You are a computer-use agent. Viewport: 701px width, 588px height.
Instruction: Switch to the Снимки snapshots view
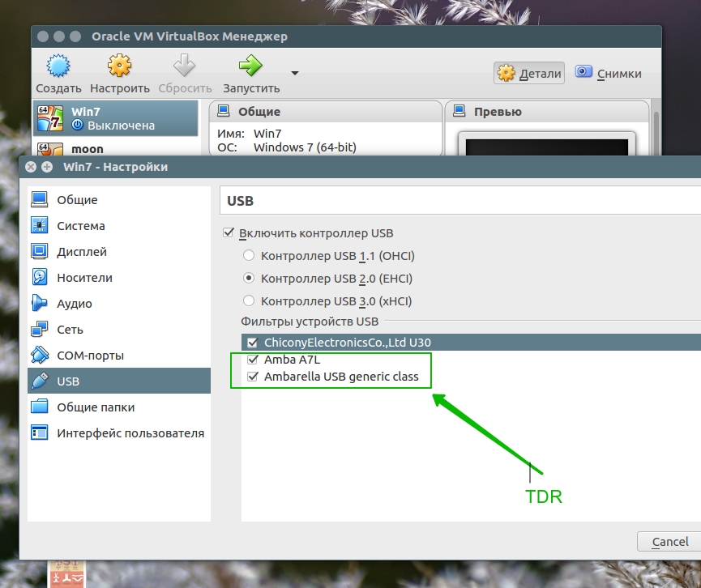[x=609, y=73]
